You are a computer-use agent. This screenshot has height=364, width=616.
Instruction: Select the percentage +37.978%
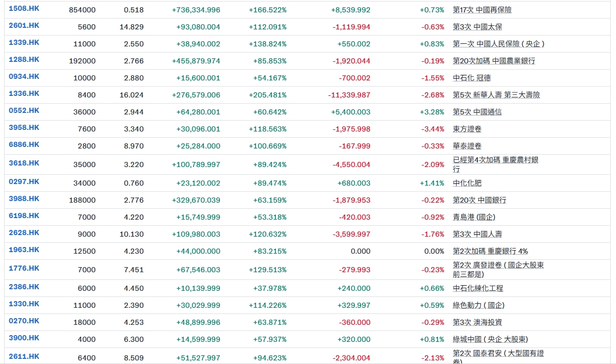coord(270,288)
